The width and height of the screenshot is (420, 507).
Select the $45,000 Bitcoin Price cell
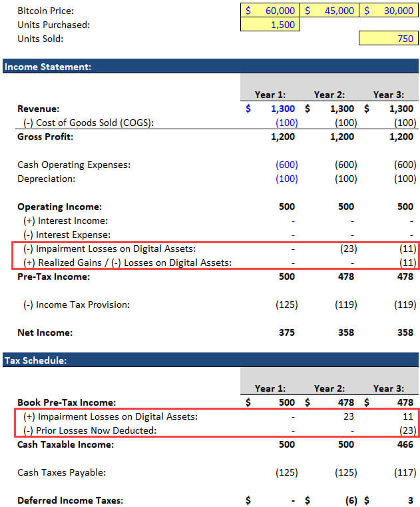[x=329, y=11]
